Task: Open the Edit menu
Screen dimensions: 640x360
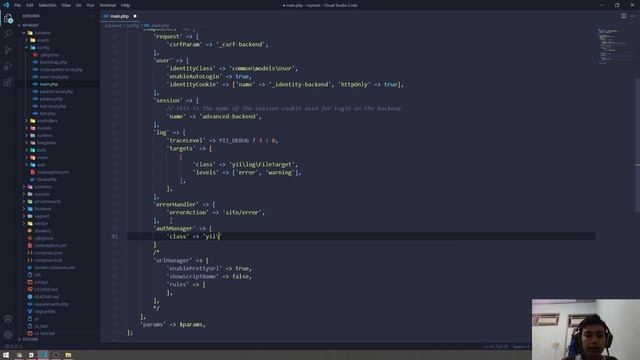Action: (x=29, y=5)
